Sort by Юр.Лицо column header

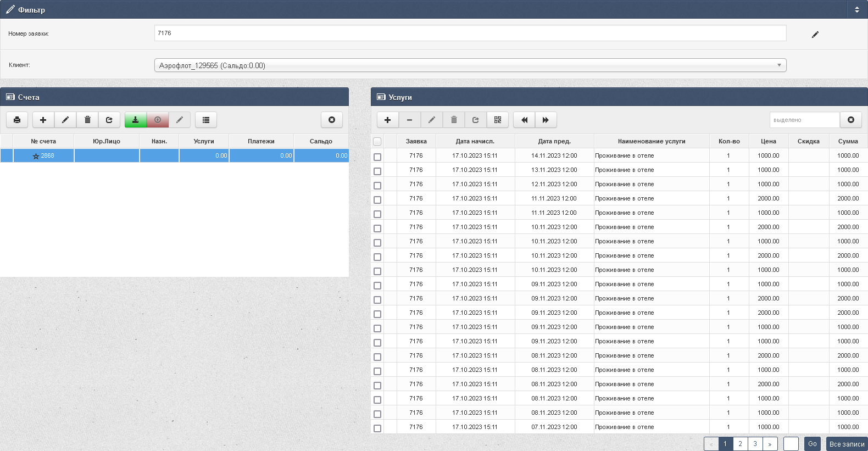point(107,141)
